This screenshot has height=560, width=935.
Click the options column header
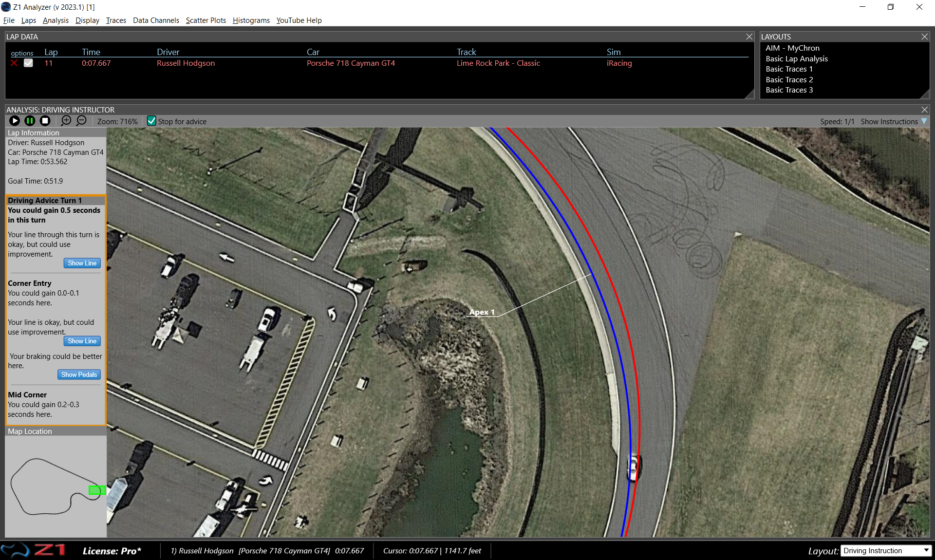point(22,53)
